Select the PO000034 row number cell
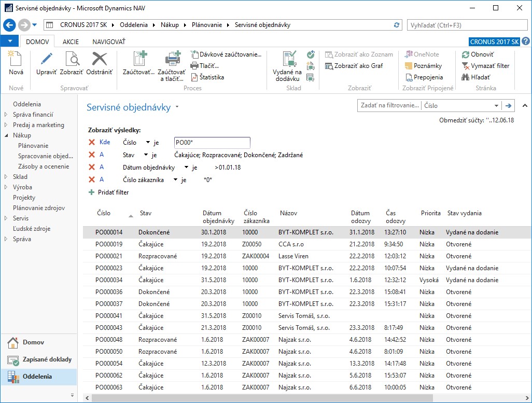Viewport: 532px width, 403px height. 109,280
